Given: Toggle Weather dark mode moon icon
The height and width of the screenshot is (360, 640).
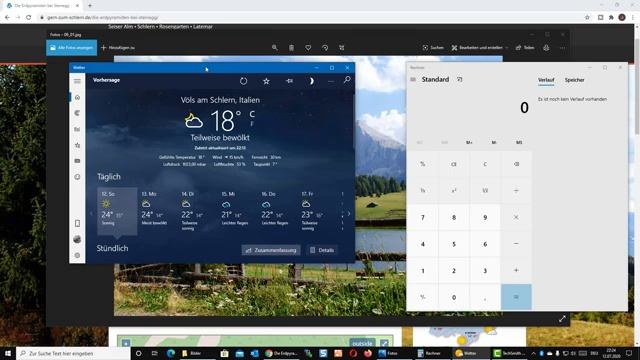Looking at the screenshot, I should click(x=311, y=81).
